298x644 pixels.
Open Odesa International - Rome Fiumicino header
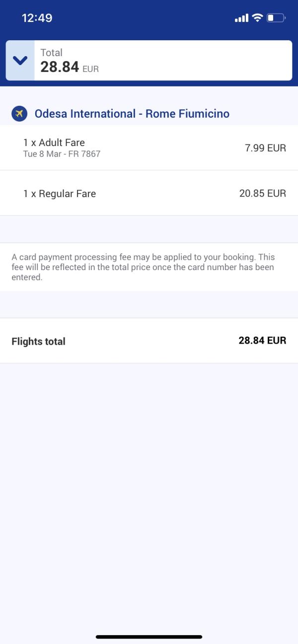pos(132,114)
